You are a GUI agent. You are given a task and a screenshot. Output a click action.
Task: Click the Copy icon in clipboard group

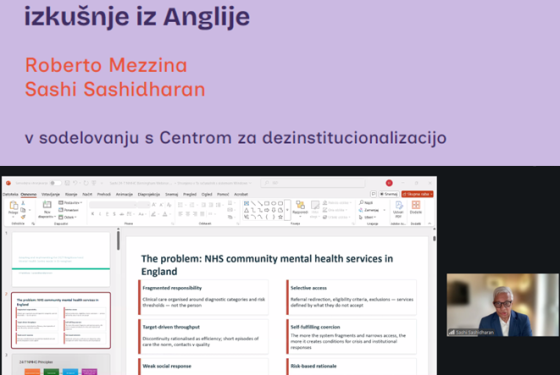(23, 210)
